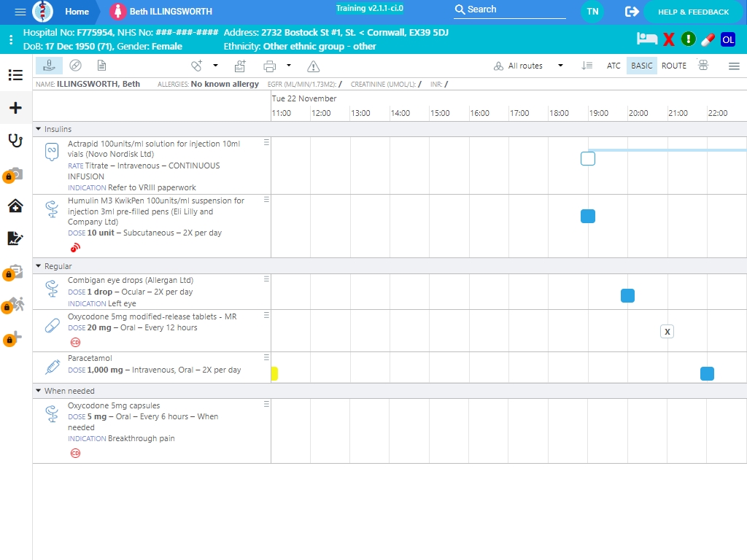Open Humulin M3 row options menu
747x560 pixels.
pos(266,200)
